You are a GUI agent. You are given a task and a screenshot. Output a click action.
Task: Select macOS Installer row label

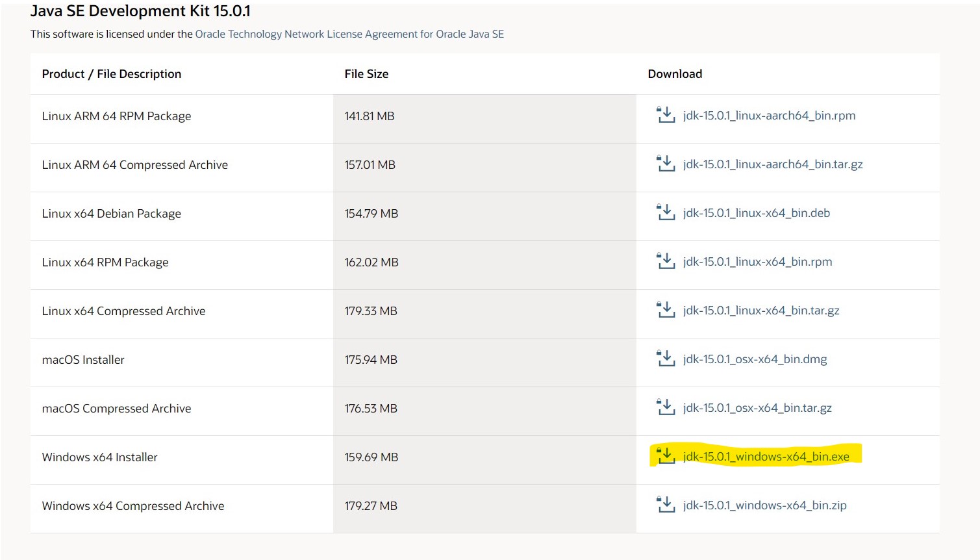83,360
